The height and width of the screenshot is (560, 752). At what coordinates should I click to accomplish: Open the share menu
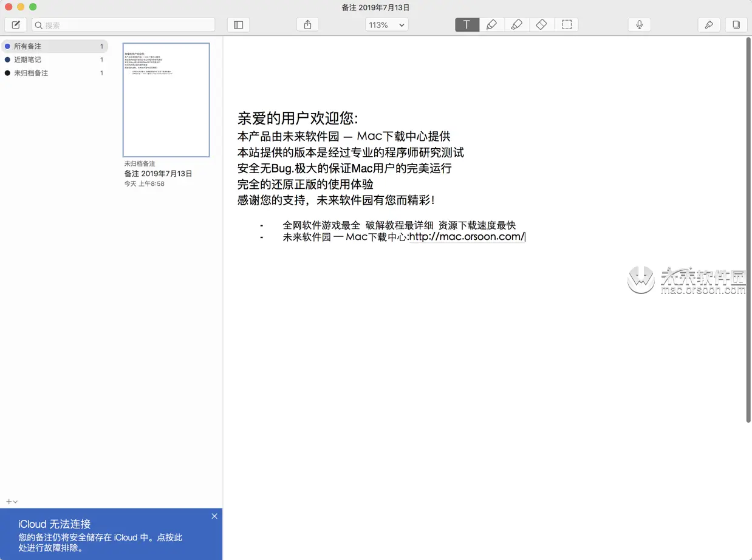click(x=308, y=25)
